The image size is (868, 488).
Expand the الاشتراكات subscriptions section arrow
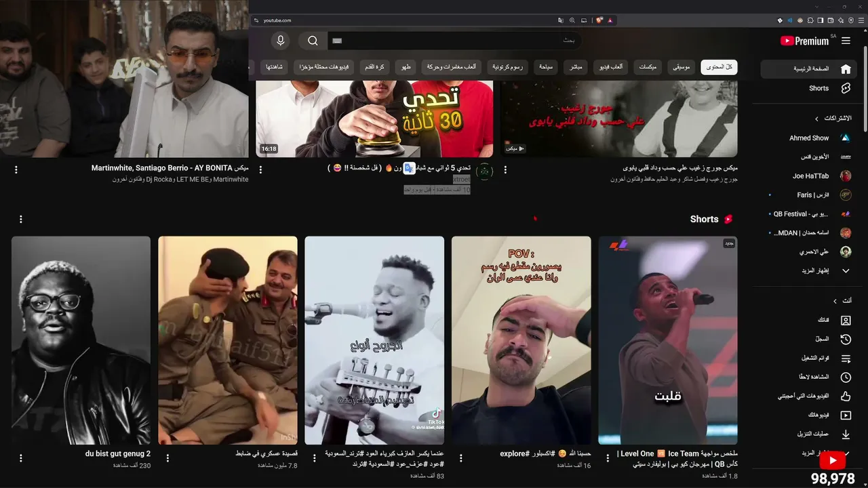click(816, 119)
